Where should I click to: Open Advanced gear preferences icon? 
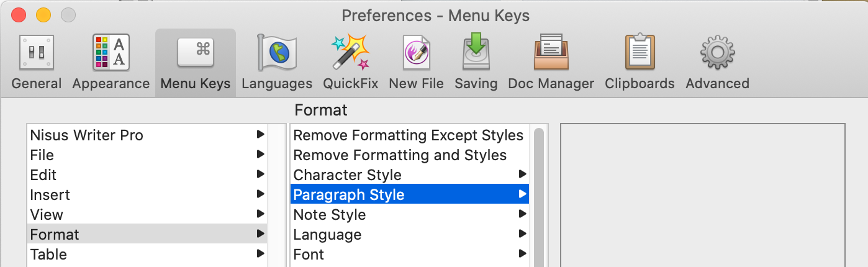tap(717, 52)
